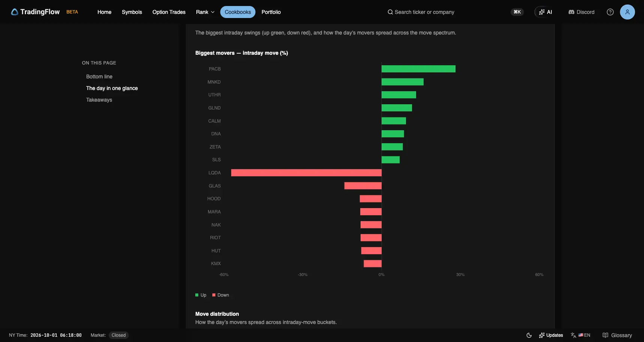Click the BETA label
The image size is (644, 342).
pyautogui.click(x=72, y=12)
